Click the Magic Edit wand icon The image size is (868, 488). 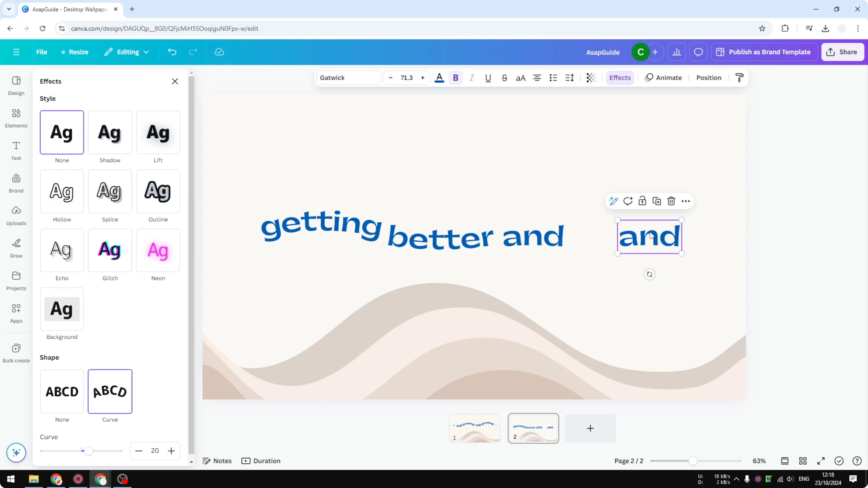click(613, 201)
